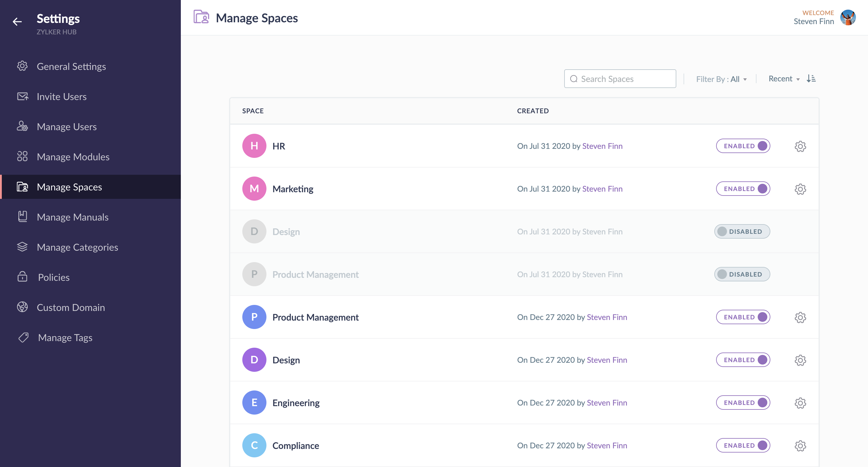Open Invite Users in sidebar
Image resolution: width=868 pixels, height=467 pixels.
click(x=62, y=97)
